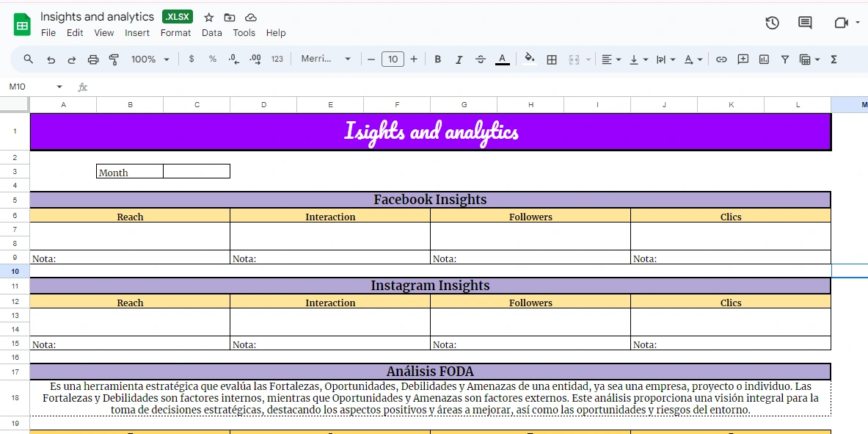The image size is (868, 434).
Task: Insert a comment from toolbar
Action: pos(743,59)
